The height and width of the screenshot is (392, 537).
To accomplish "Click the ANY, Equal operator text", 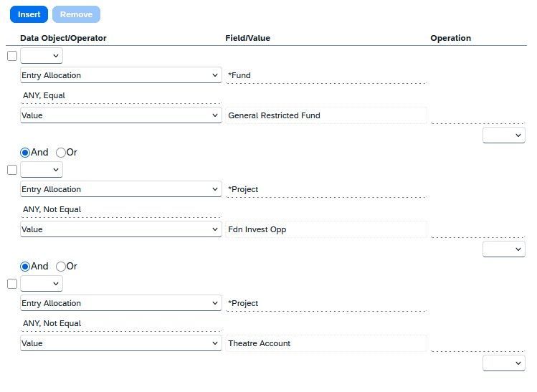I will click(x=44, y=95).
